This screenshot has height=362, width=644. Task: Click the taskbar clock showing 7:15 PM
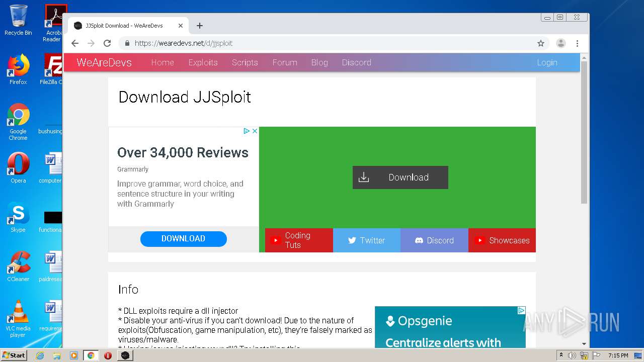[618, 355]
